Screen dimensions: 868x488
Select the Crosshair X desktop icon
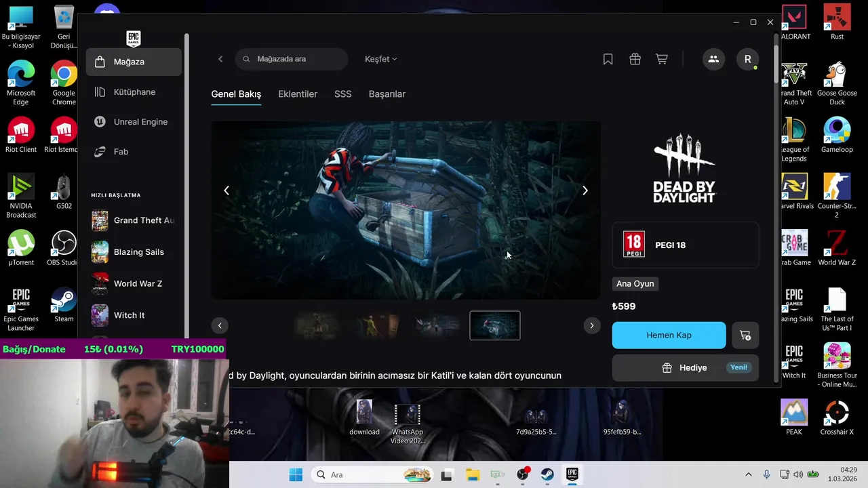837,418
